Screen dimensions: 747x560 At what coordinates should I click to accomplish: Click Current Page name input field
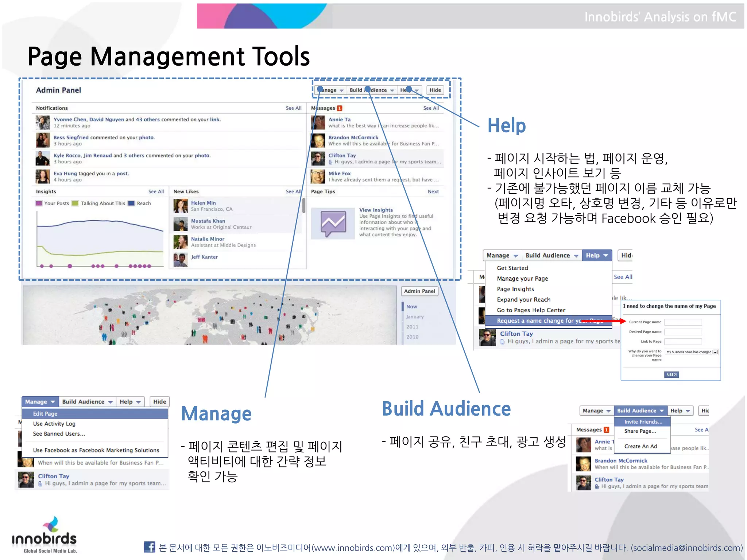[683, 322]
